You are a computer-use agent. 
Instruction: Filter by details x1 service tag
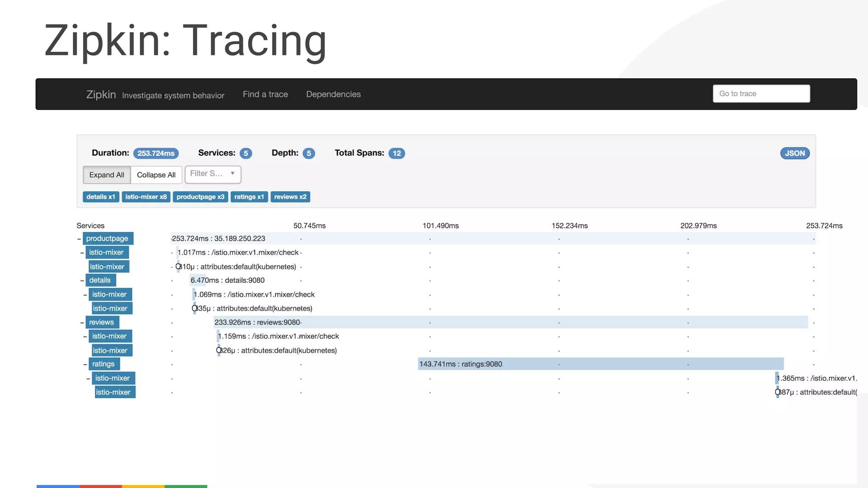(101, 197)
